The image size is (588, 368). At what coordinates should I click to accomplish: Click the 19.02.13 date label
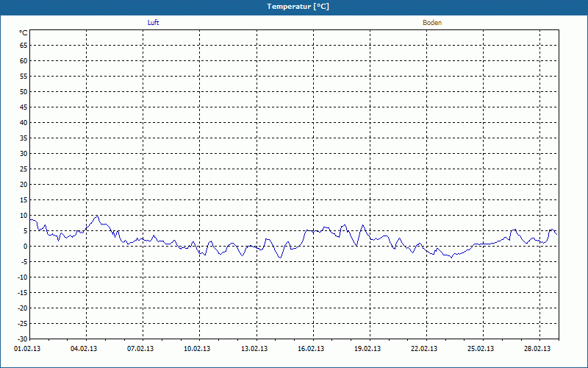pyautogui.click(x=367, y=349)
